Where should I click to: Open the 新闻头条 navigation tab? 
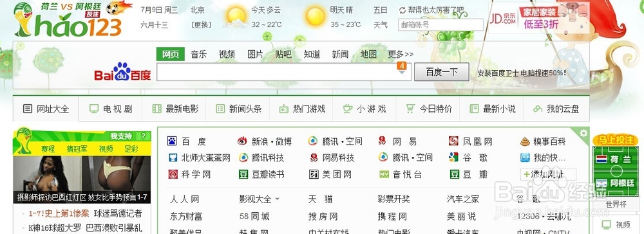tap(238, 109)
